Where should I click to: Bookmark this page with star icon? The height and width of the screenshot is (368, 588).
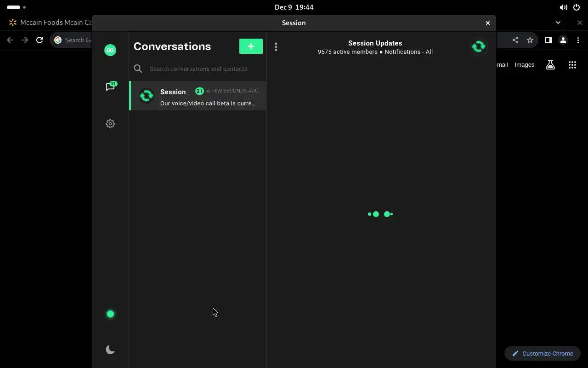tap(530, 40)
